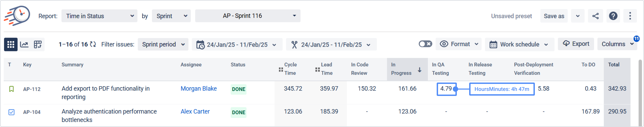644x127 pixels.
Task: Open the Columns selector
Action: tap(616, 44)
